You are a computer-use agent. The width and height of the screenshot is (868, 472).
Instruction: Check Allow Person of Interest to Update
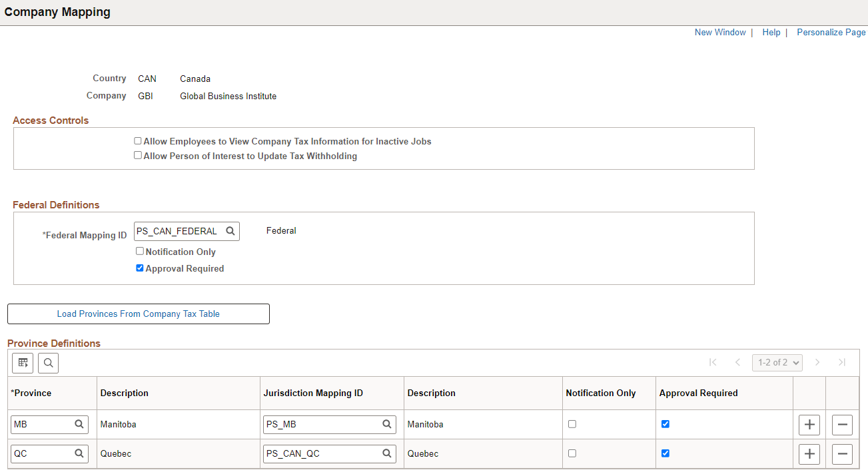tap(138, 156)
